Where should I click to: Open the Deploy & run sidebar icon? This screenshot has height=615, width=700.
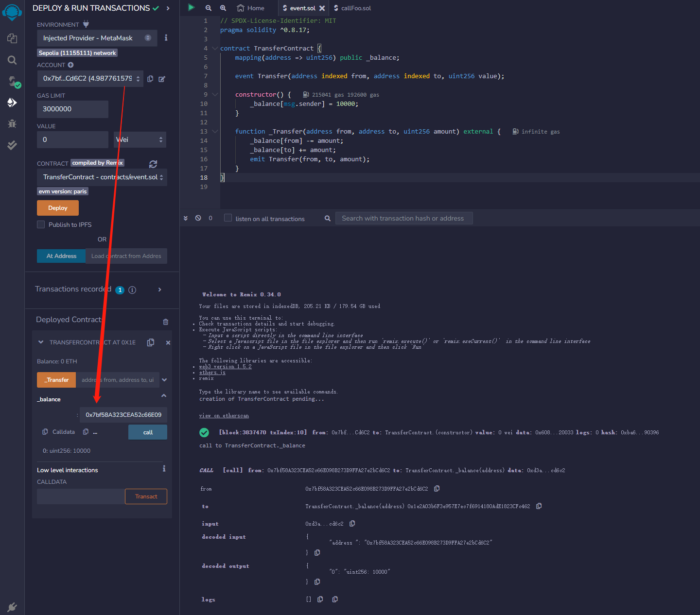pyautogui.click(x=12, y=102)
